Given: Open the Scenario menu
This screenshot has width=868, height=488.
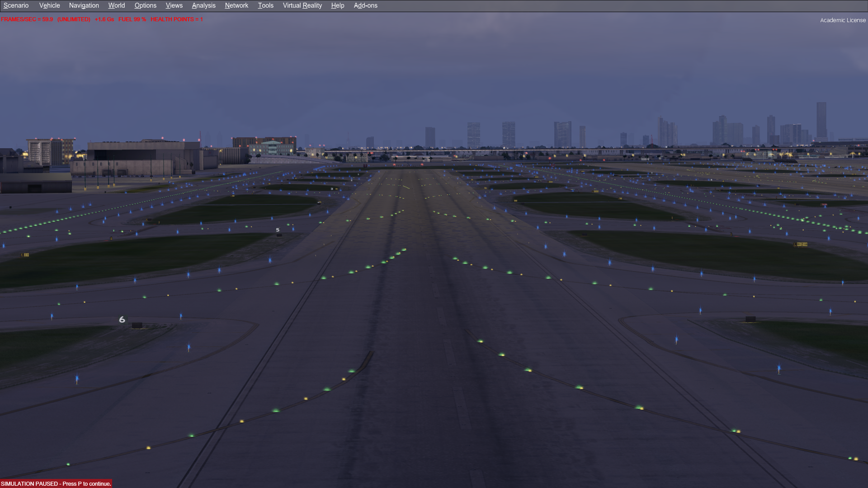Looking at the screenshot, I should (x=16, y=5).
